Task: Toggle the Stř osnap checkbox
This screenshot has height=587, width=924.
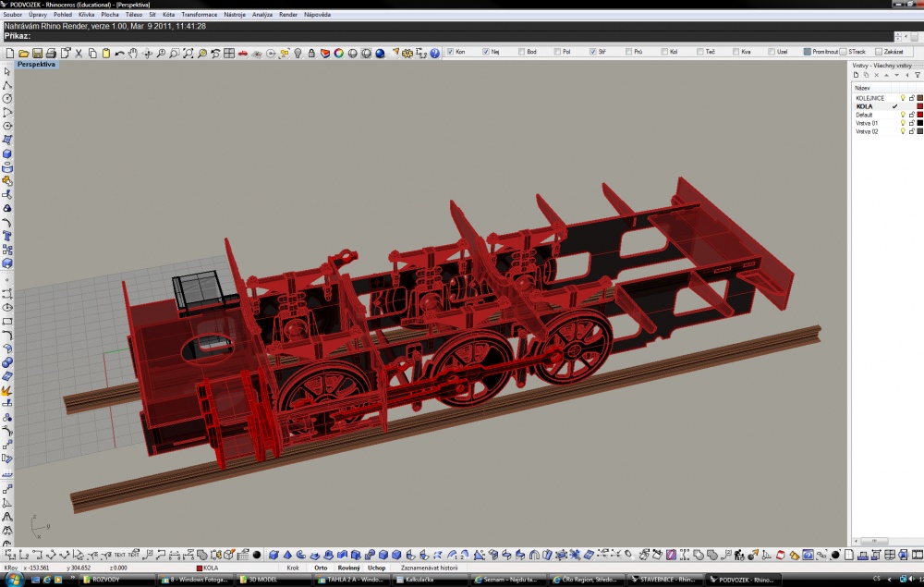Action: pyautogui.click(x=593, y=52)
